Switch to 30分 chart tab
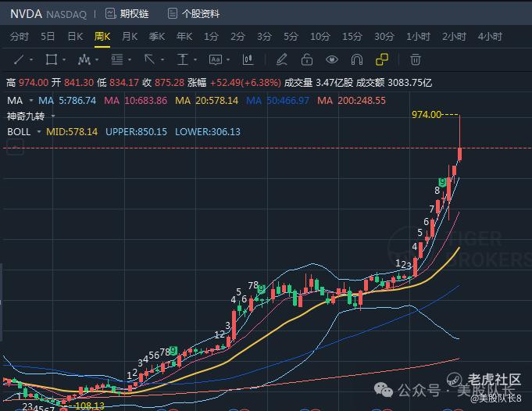 [384, 36]
